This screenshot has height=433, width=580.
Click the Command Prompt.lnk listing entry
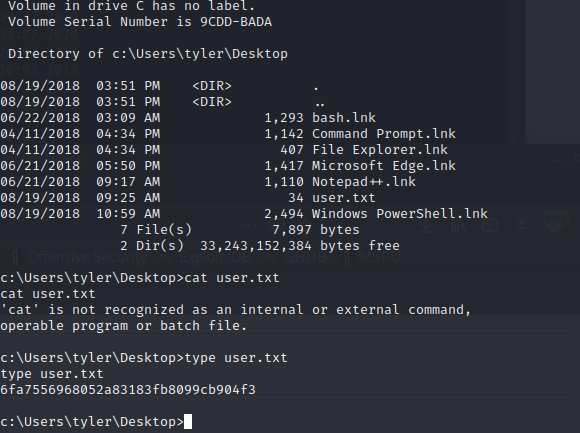(384, 134)
